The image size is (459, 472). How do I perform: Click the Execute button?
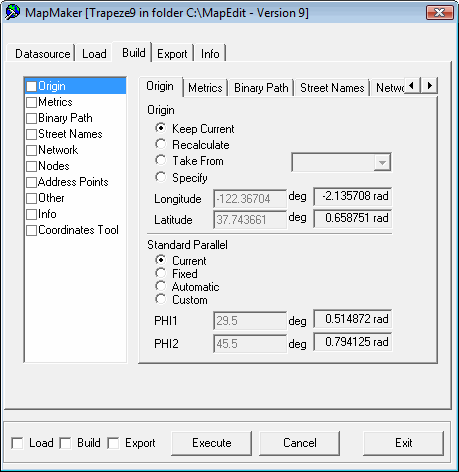pyautogui.click(x=212, y=443)
